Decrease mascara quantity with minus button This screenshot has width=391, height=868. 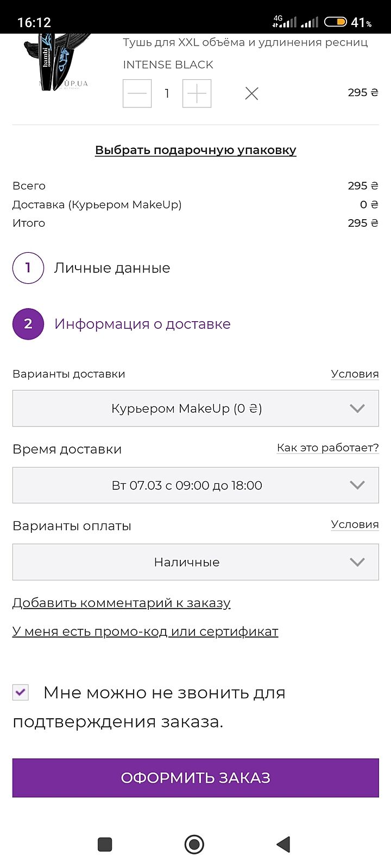point(137,93)
